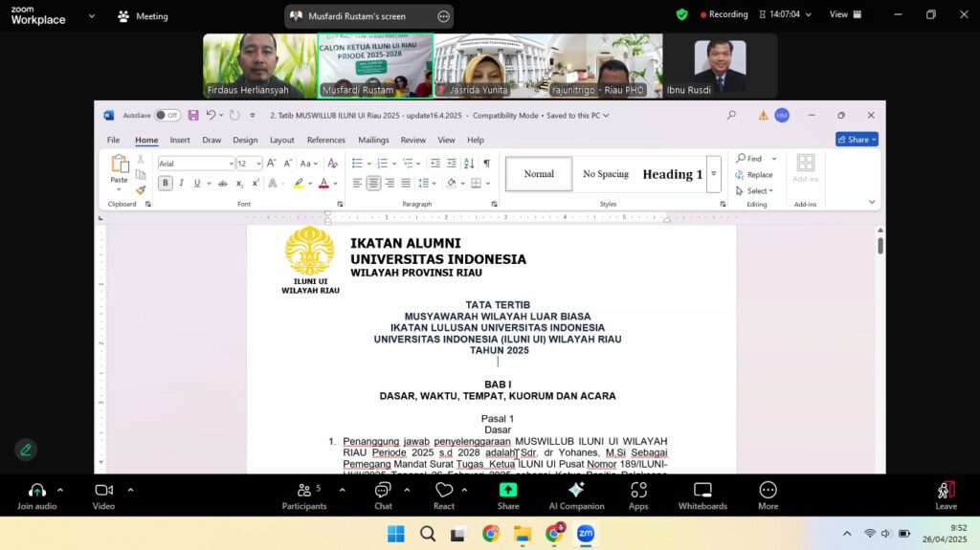980x550 pixels.
Task: Increase font size with grow font icon
Action: 271,164
